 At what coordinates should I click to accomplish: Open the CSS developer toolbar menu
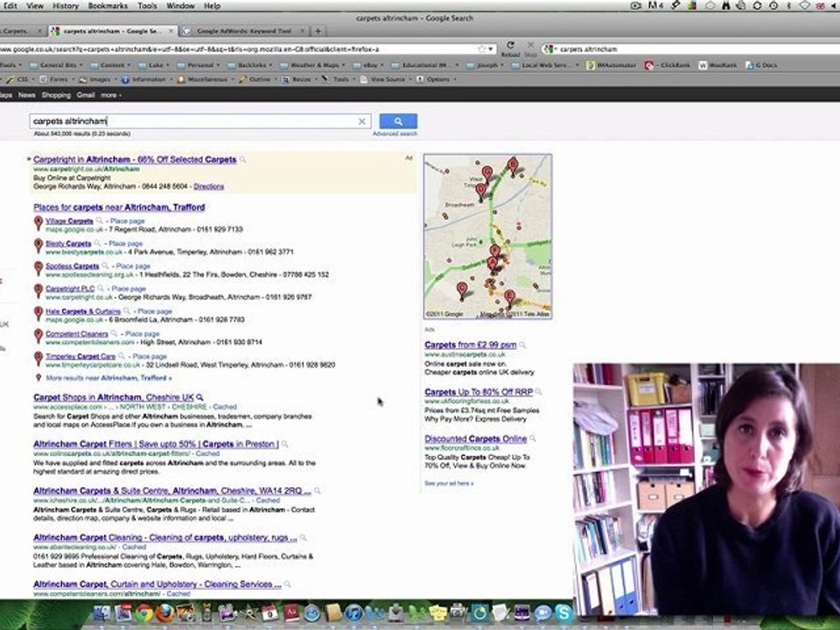click(18, 80)
